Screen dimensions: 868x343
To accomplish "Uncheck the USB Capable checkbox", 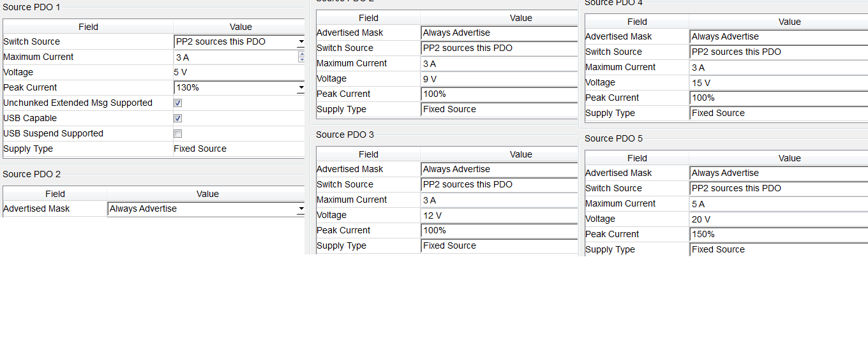I will [x=178, y=118].
